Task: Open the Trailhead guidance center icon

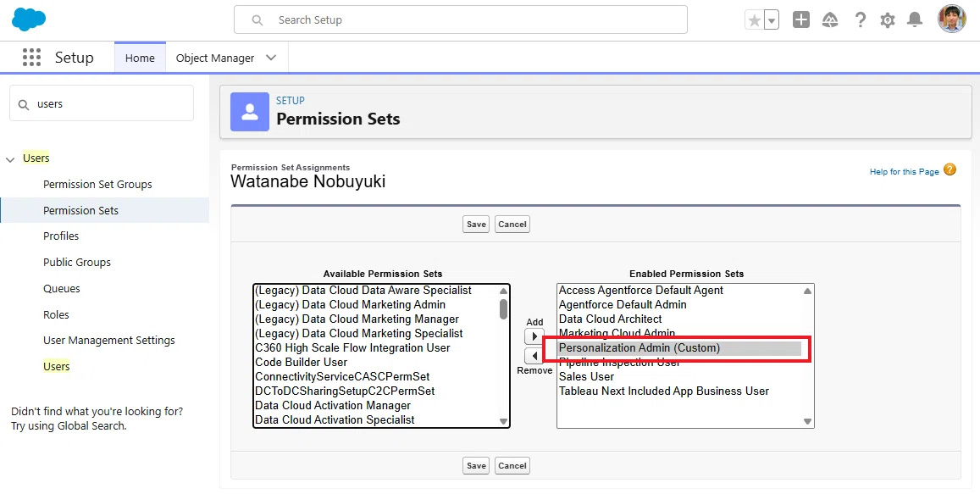Action: pyautogui.click(x=830, y=20)
